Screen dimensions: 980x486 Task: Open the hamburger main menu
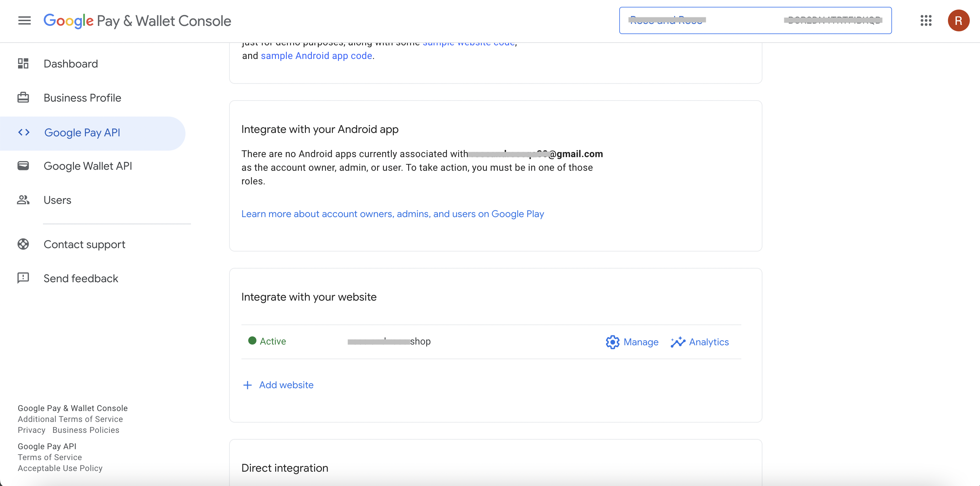pos(24,20)
